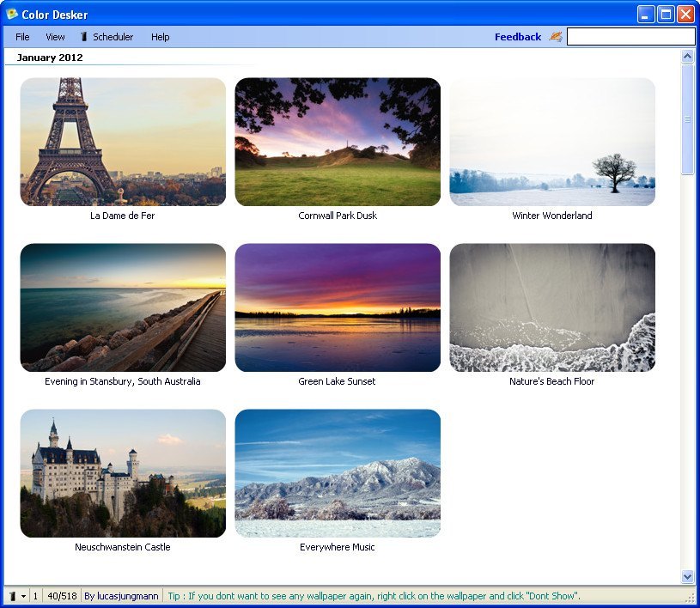Click the Feedback link

tap(516, 36)
